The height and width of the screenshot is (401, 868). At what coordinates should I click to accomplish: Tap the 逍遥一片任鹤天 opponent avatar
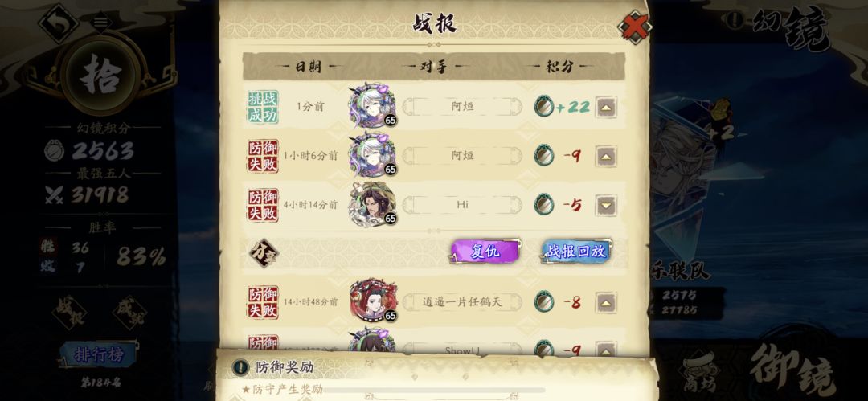373,301
